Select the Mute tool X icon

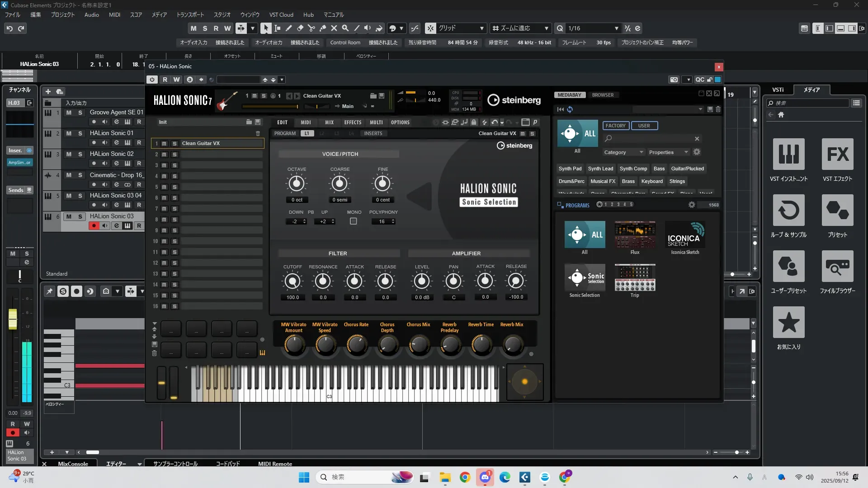[334, 28]
